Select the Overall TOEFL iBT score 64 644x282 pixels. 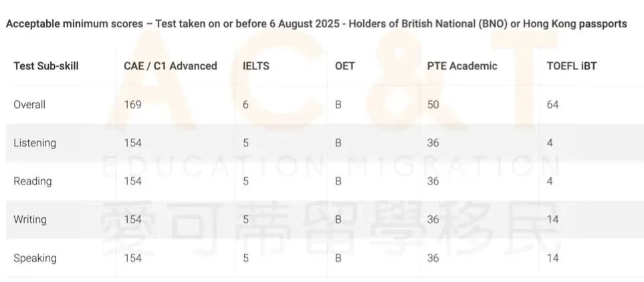pyautogui.click(x=552, y=105)
